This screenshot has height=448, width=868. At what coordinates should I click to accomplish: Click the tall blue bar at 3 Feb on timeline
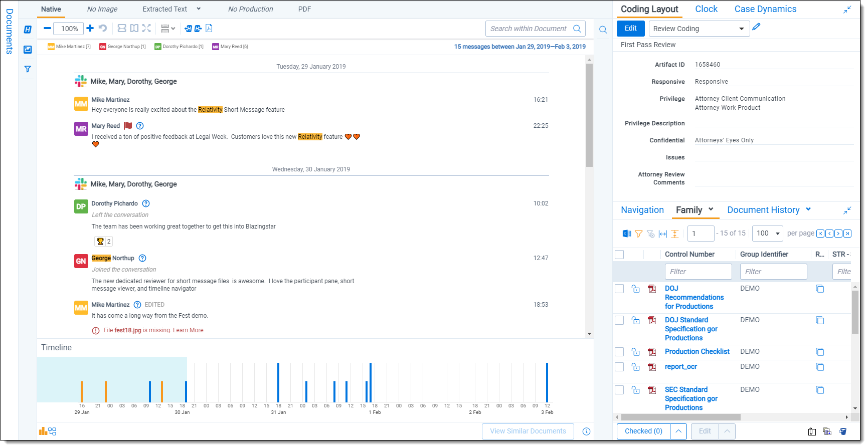tap(547, 382)
